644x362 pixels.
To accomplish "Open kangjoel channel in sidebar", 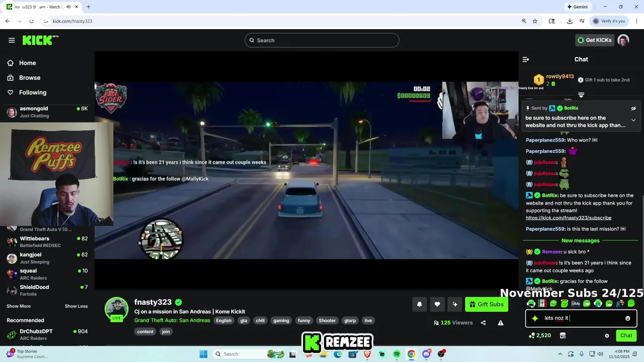I will 47,258.
